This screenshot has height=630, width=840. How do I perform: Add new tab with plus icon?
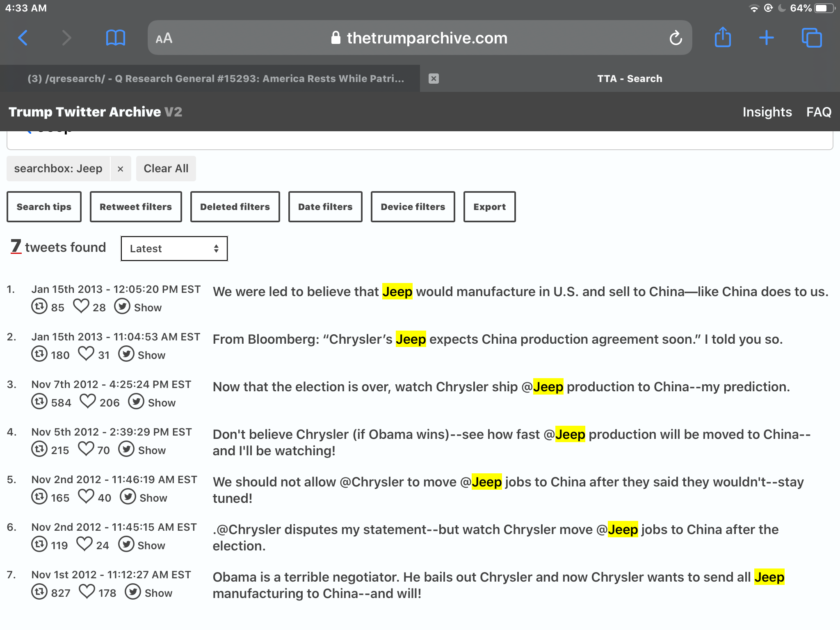766,38
